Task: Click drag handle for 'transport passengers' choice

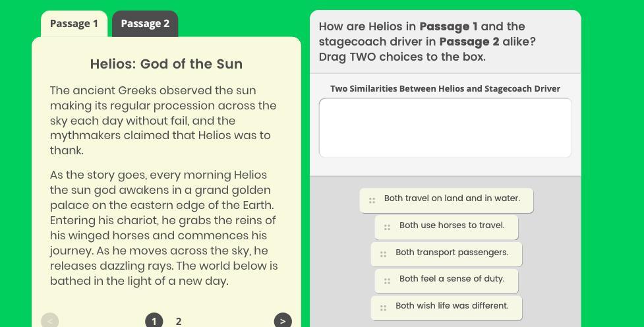Action: pyautogui.click(x=383, y=254)
